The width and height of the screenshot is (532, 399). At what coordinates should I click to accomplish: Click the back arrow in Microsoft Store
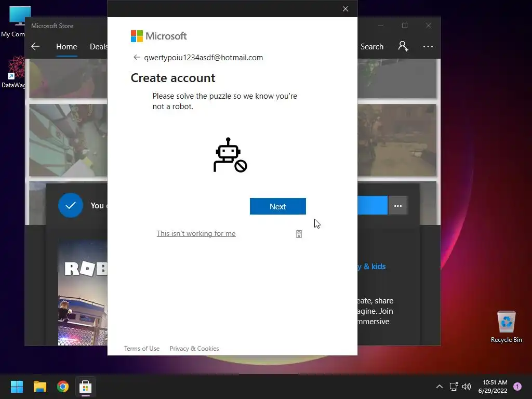coord(35,46)
